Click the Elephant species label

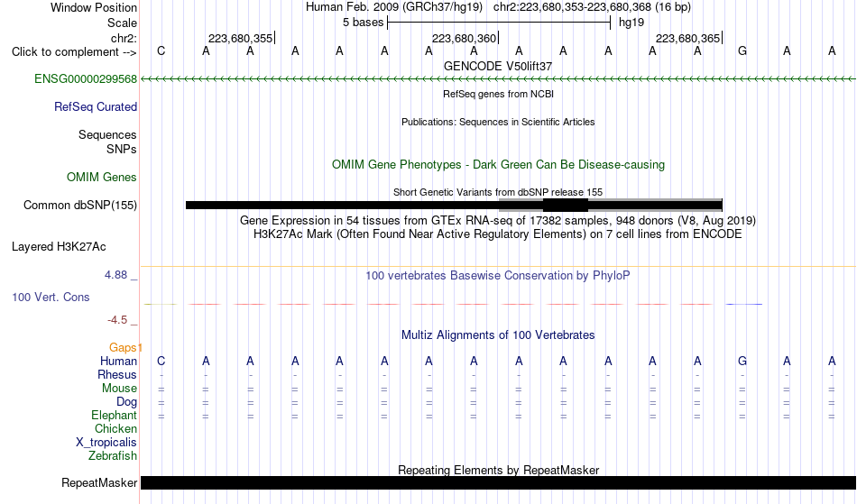[x=114, y=416]
